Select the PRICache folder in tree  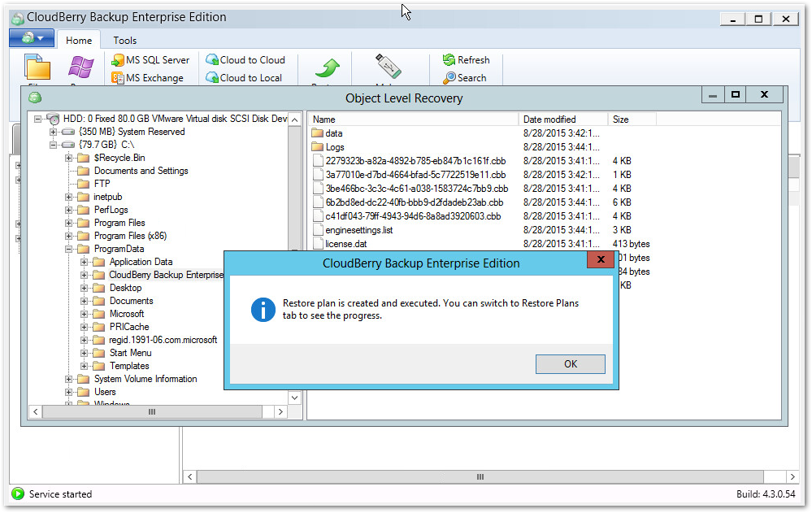(129, 327)
